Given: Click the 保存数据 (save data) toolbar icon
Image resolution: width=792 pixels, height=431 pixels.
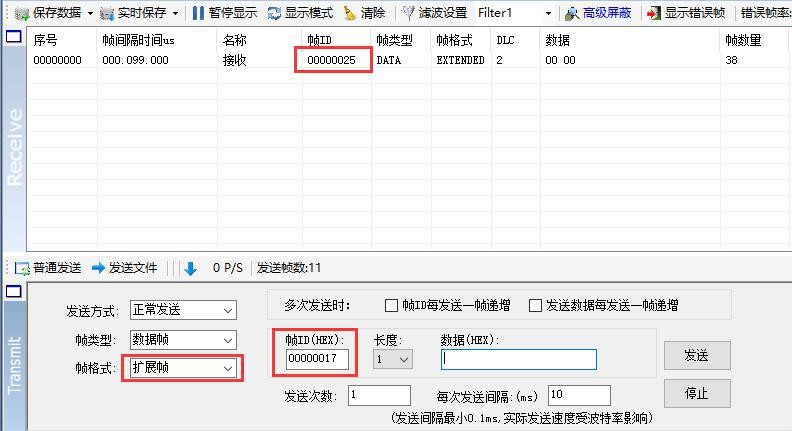Looking at the screenshot, I should (21, 13).
